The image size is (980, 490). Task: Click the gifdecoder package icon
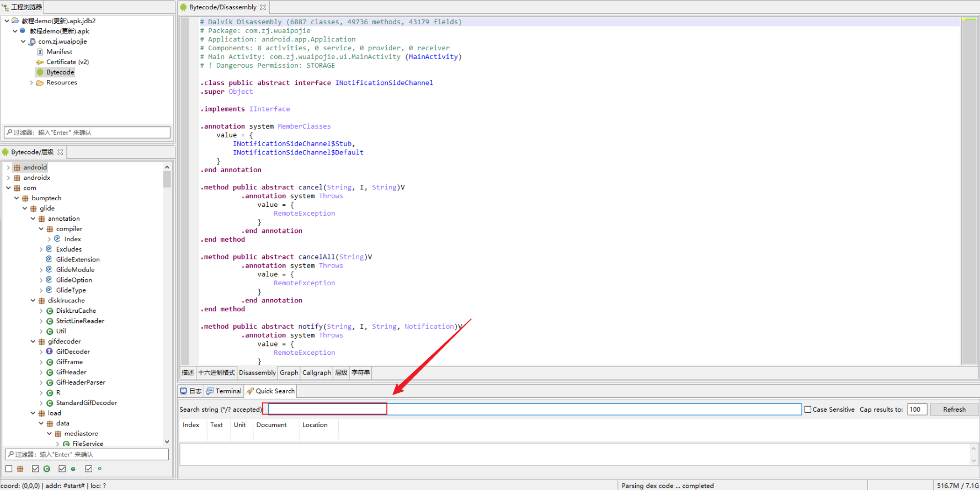41,342
